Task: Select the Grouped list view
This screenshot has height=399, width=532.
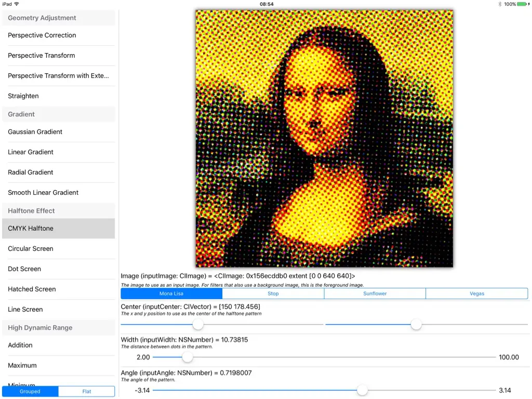Action: (30, 391)
